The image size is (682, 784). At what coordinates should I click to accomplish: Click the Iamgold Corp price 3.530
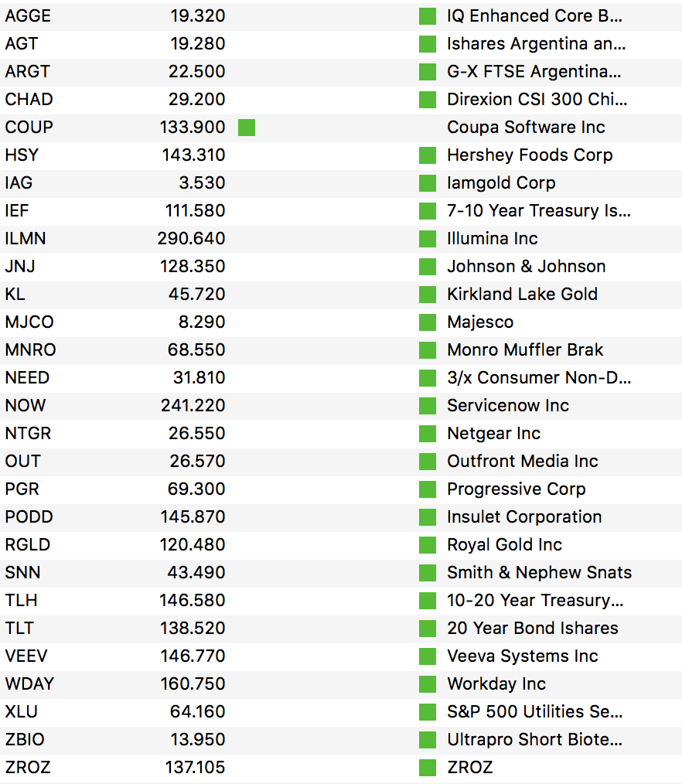[x=199, y=183]
